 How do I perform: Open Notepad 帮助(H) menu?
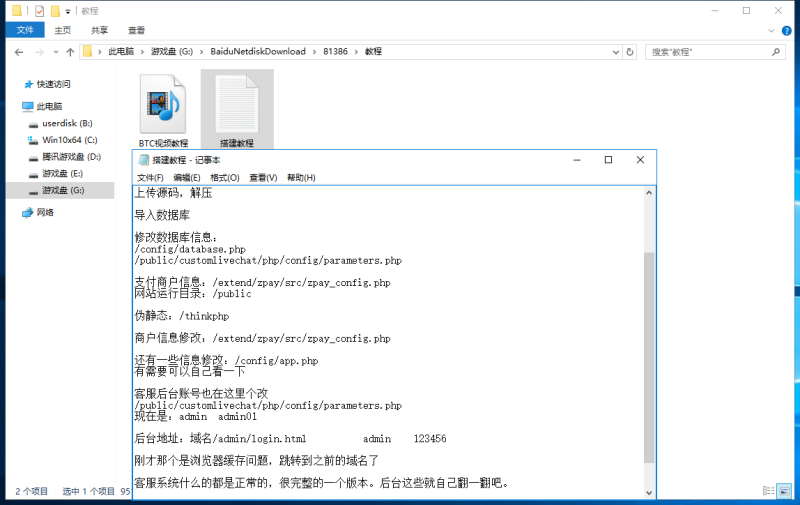click(301, 178)
